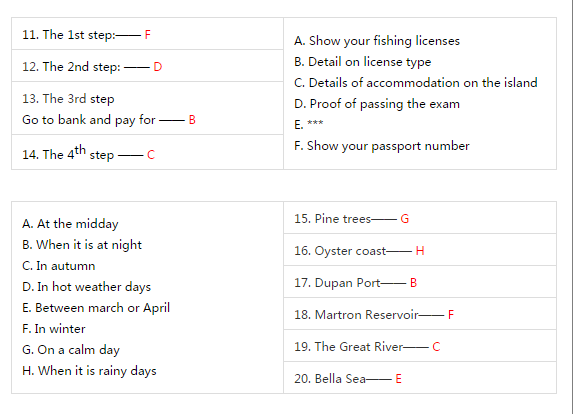Select option D In hot weather days
The width and height of the screenshot is (579, 414).
click(x=86, y=287)
